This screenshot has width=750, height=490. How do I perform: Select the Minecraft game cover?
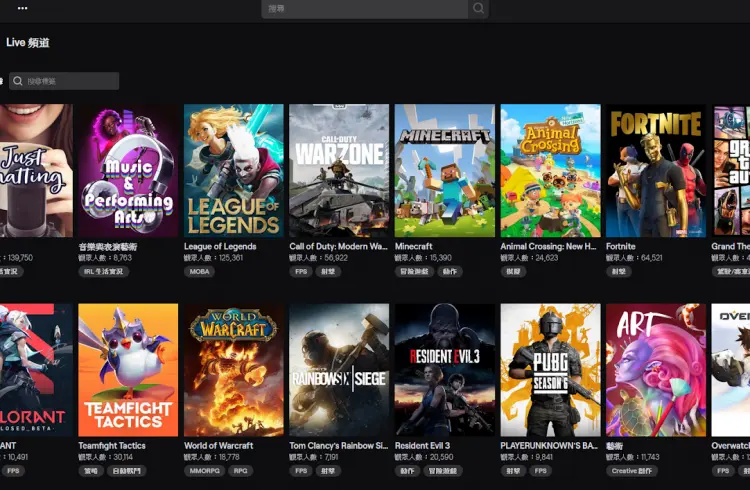tap(444, 170)
